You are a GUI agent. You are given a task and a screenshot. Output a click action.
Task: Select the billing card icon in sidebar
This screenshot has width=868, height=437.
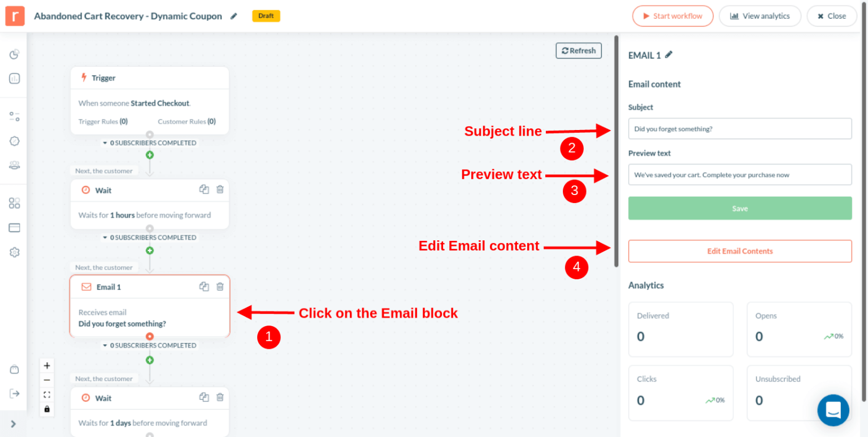click(14, 227)
